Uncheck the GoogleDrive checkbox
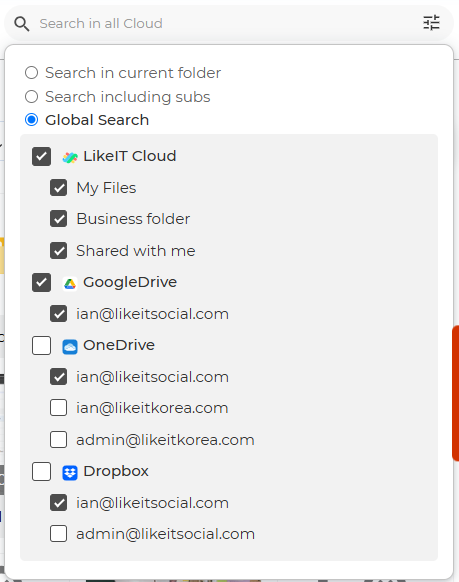The height and width of the screenshot is (582, 459). (x=42, y=282)
